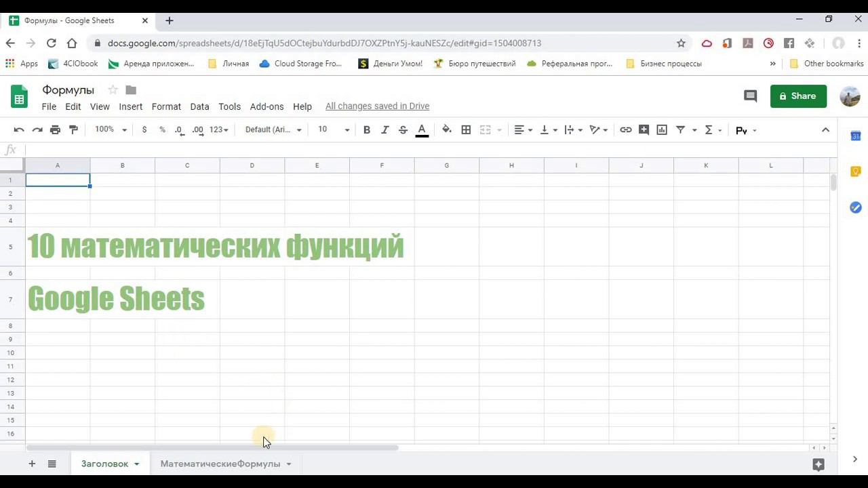The width and height of the screenshot is (868, 488).
Task: Open the Functions sigma menu
Action: [x=709, y=129]
